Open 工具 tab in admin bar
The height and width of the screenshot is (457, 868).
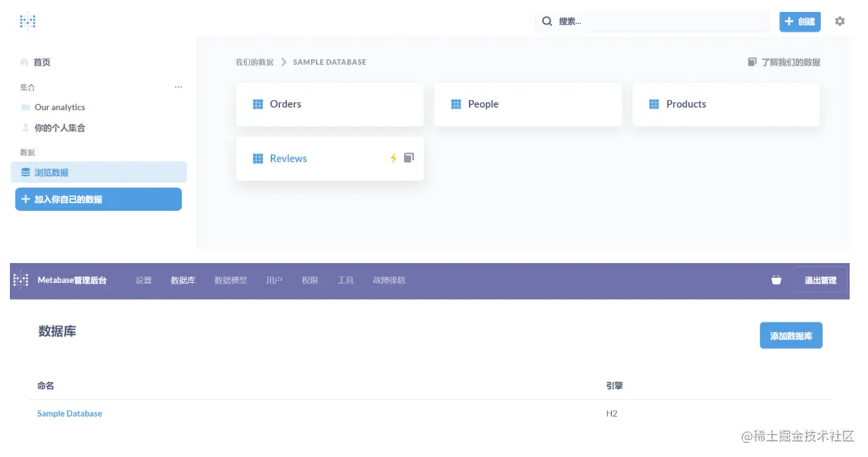pyautogui.click(x=346, y=280)
